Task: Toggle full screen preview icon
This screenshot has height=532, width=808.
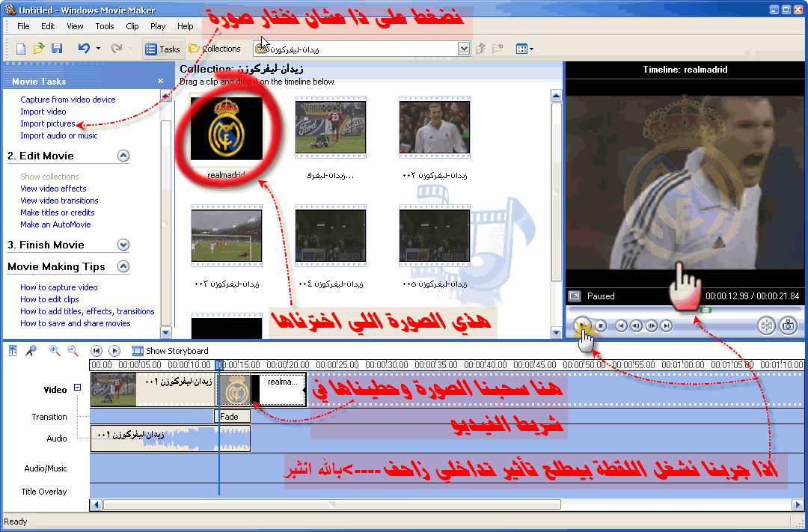Action: pos(575,296)
